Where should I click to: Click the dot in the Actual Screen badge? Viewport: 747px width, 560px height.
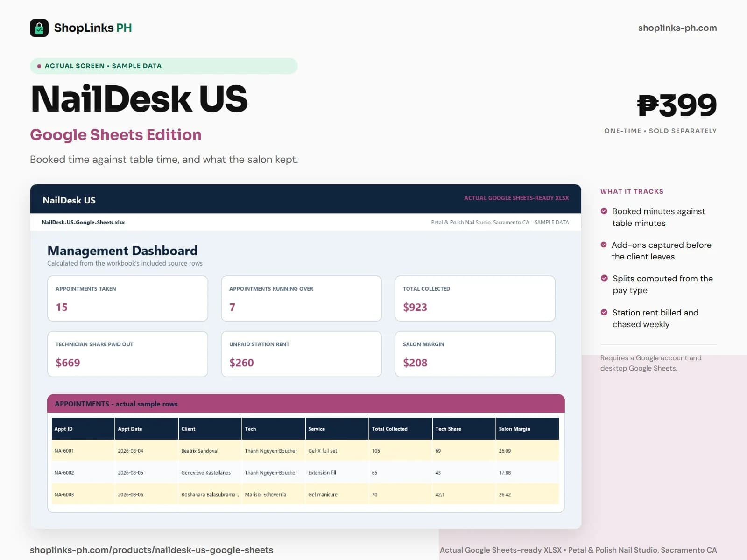tap(39, 66)
